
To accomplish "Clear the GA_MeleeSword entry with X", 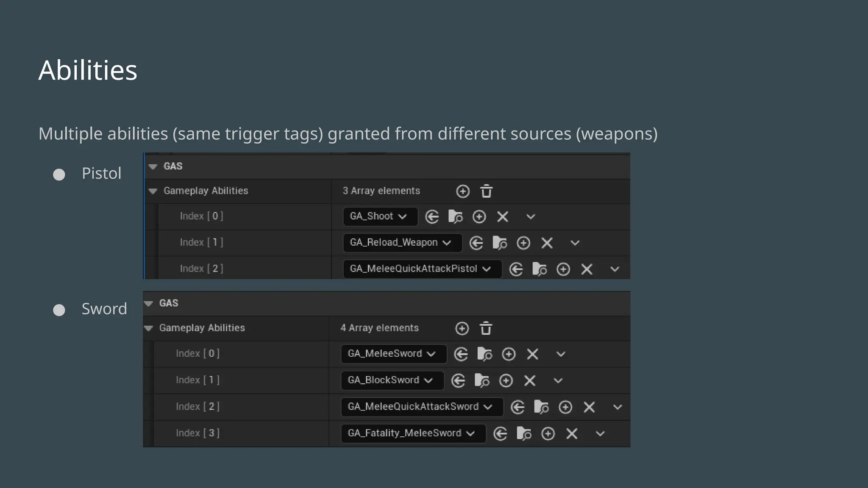I will pos(533,354).
